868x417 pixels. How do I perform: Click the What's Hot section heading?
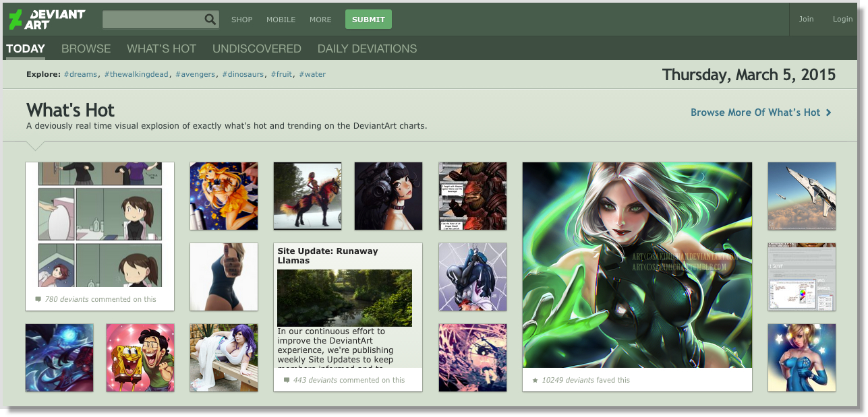70,110
